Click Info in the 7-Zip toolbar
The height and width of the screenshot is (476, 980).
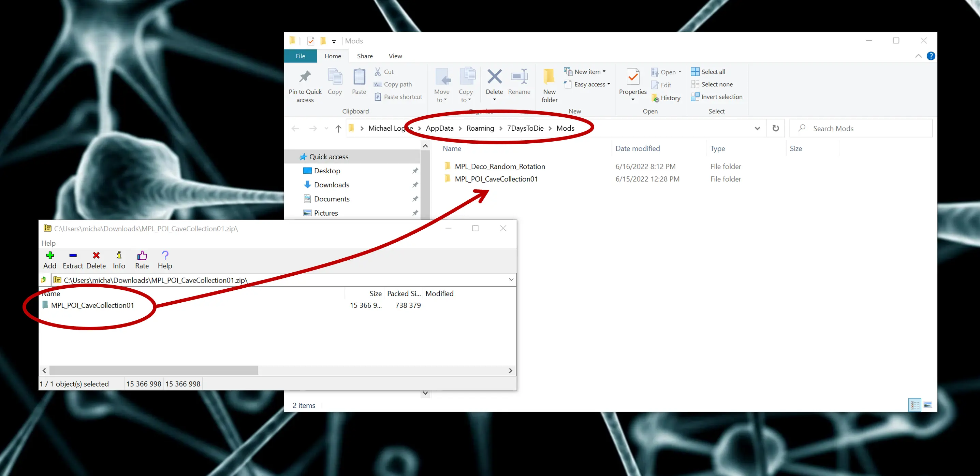tap(119, 260)
